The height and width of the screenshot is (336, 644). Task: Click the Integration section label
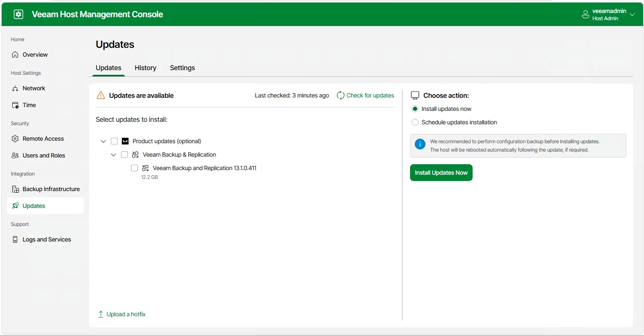pyautogui.click(x=23, y=174)
